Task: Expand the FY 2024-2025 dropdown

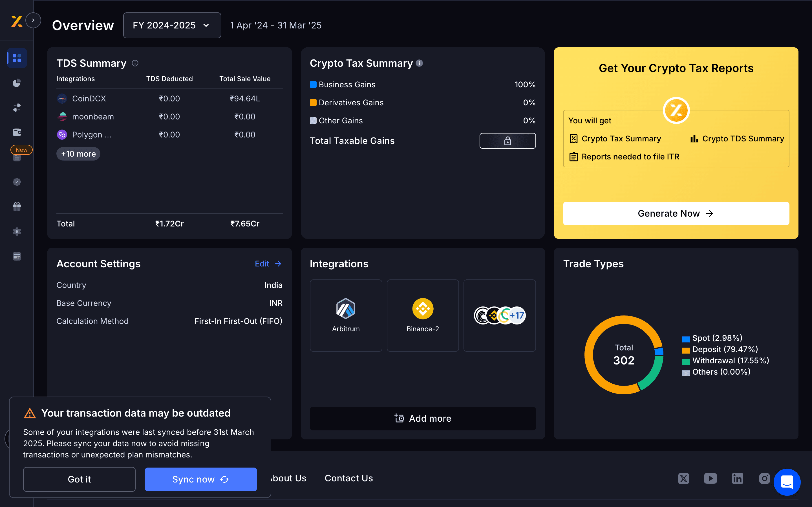Action: coord(172,25)
